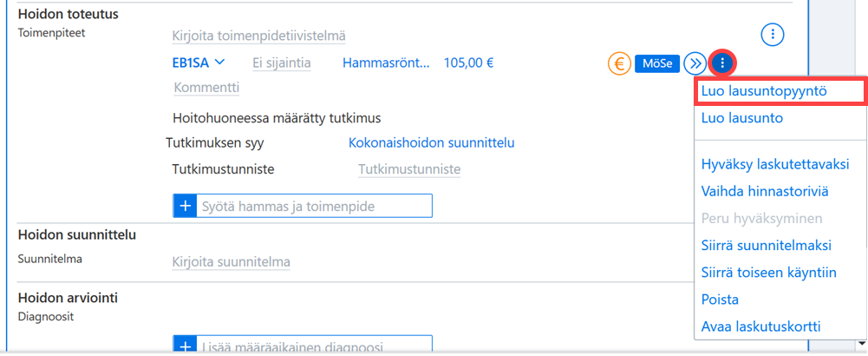The width and height of the screenshot is (868, 356).
Task: Choose Luo lausunto menu entry
Action: point(741,118)
